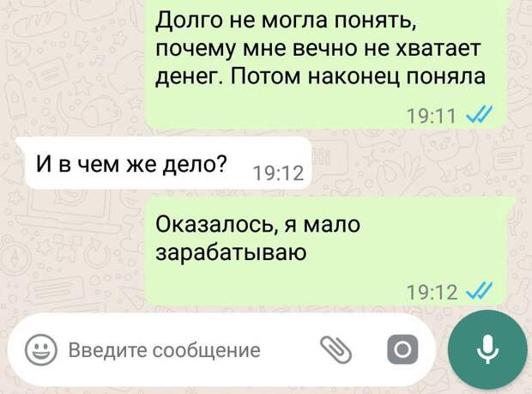Click the word "Введите" in the placeholder text
The width and height of the screenshot is (532, 394).
tap(108, 350)
